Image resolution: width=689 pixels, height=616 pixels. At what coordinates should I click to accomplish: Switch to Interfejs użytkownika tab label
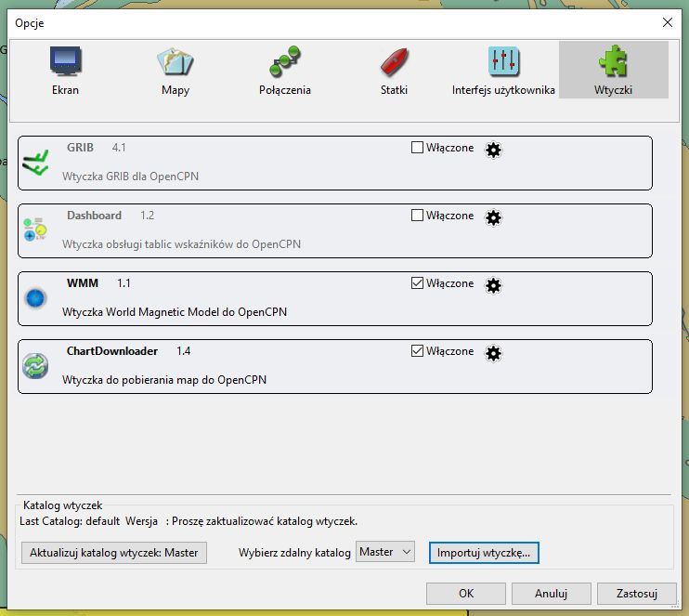(x=503, y=90)
